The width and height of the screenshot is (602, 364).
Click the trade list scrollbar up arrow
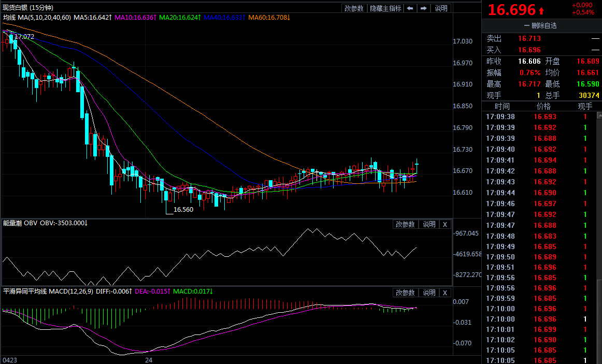599,115
